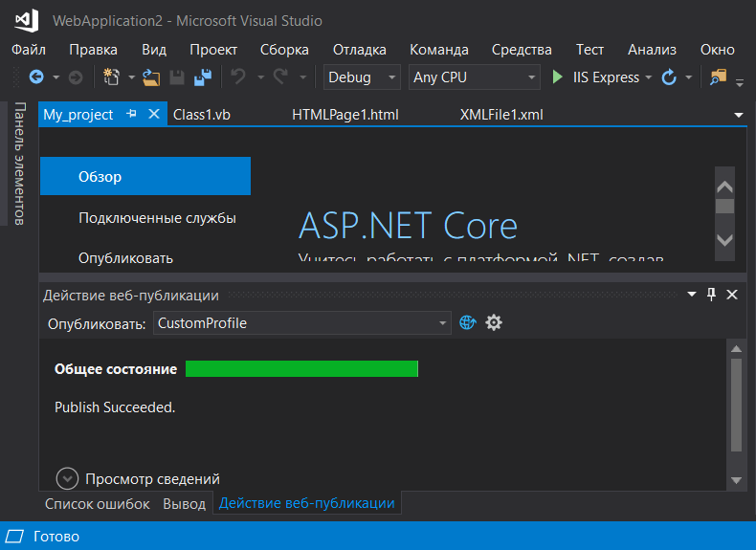This screenshot has width=756, height=550.
Task: Open Подключенные службы page
Action: [x=157, y=218]
